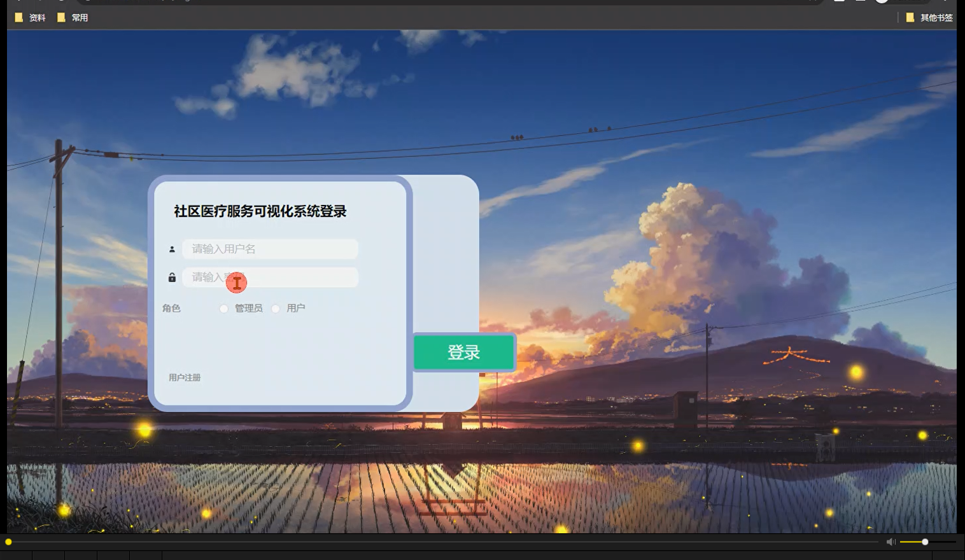965x560 pixels.
Task: Open the 用户注册 registration link
Action: (x=184, y=377)
